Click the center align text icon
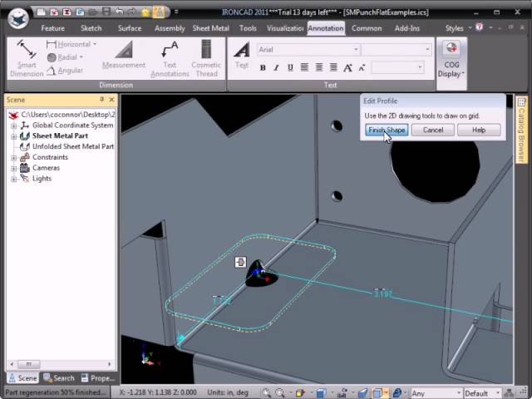This screenshot has height=399, width=532. click(319, 67)
